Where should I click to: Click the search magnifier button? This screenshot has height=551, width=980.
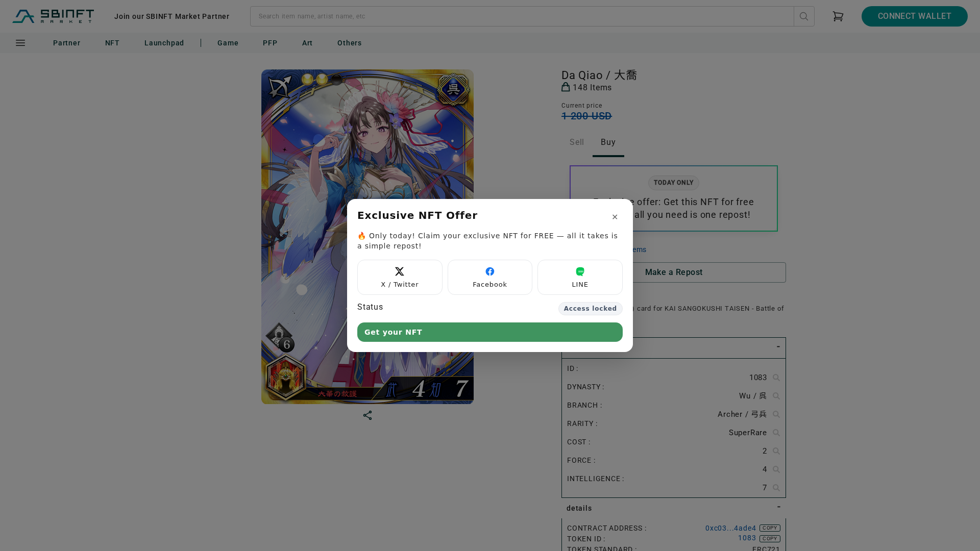[804, 16]
